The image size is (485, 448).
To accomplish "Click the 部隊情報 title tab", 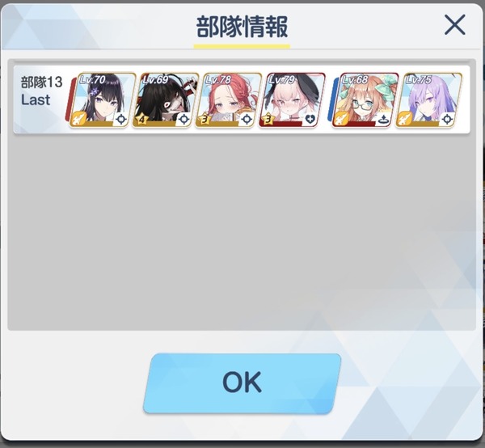I will (x=242, y=27).
